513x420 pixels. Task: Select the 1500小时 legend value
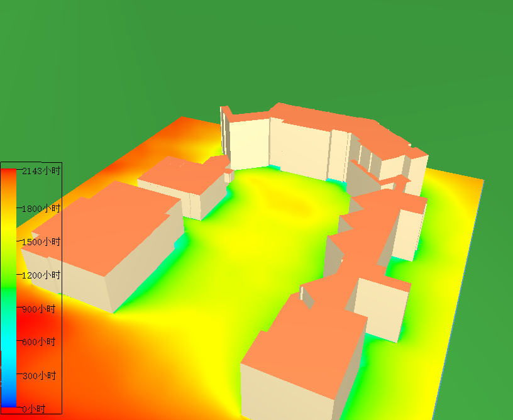tap(41, 242)
